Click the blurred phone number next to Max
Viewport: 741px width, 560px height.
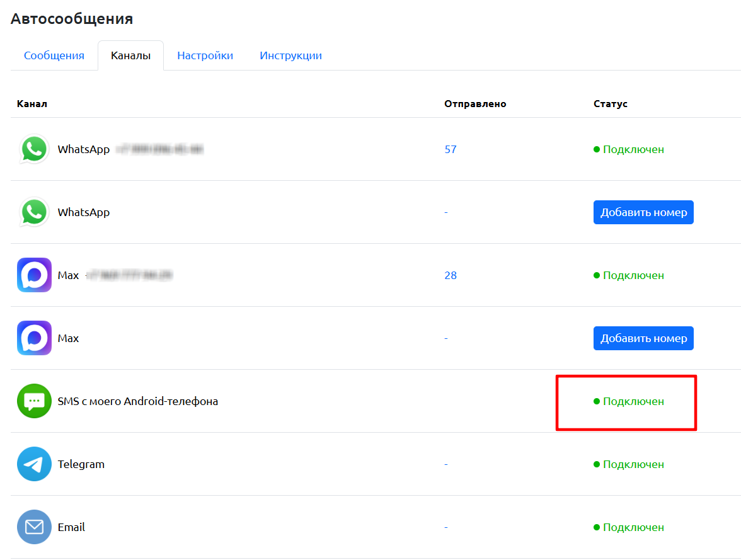(x=129, y=275)
